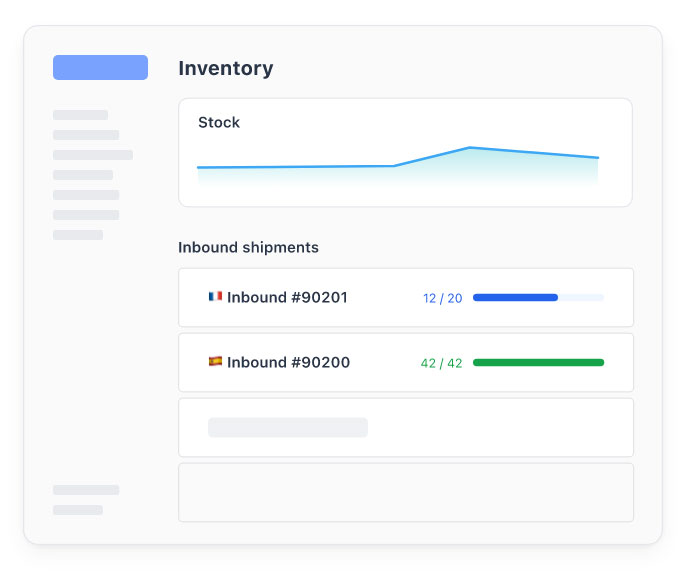The width and height of the screenshot is (682, 586).
Task: Open the first sidebar menu item below the logo
Action: (80, 115)
